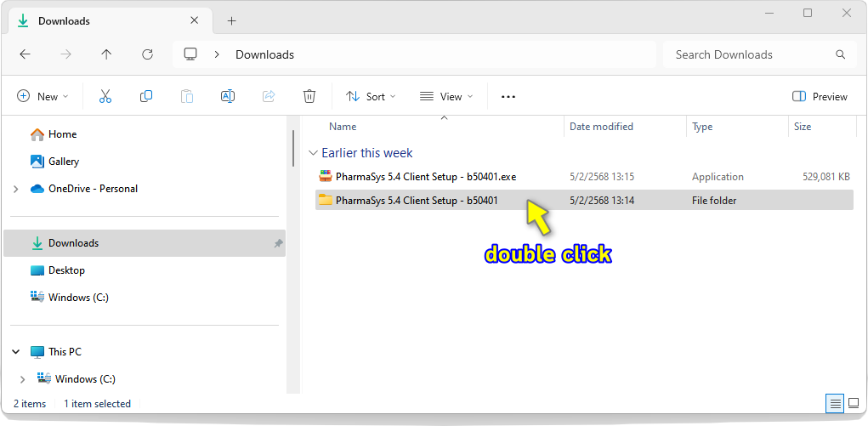Select the PharmaSys 5.4 Client Setup - b50401.exe file
This screenshot has height=426, width=868.
coord(426,177)
